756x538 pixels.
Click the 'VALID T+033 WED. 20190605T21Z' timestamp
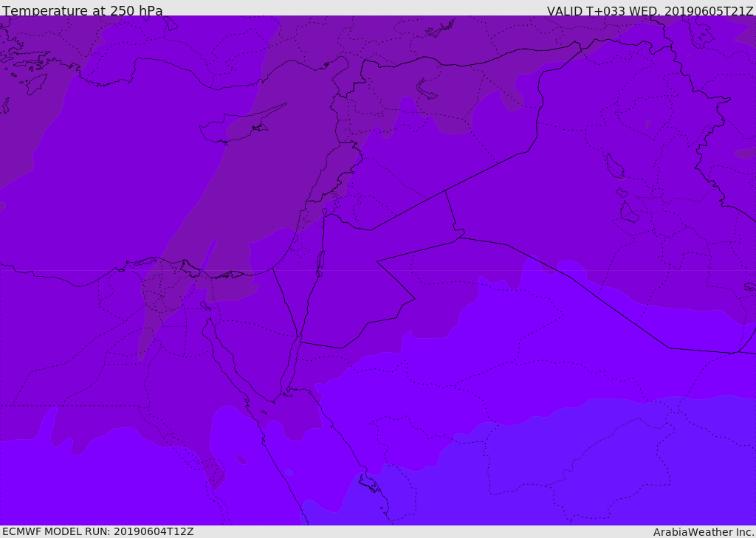650,10
